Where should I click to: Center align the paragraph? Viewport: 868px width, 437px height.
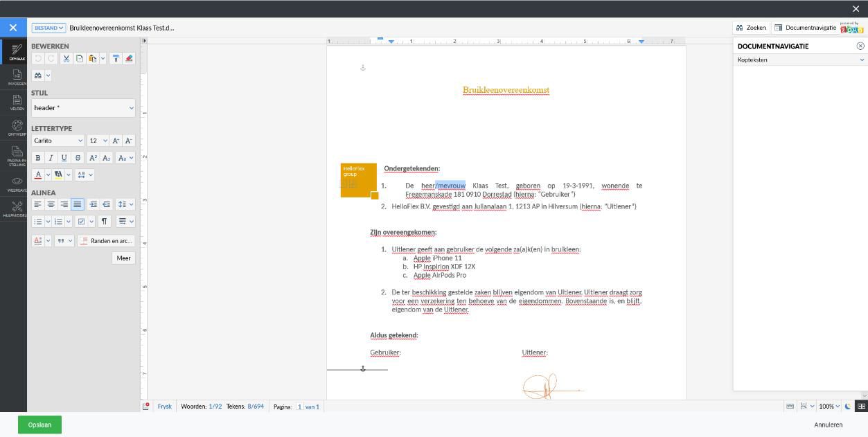(51, 204)
